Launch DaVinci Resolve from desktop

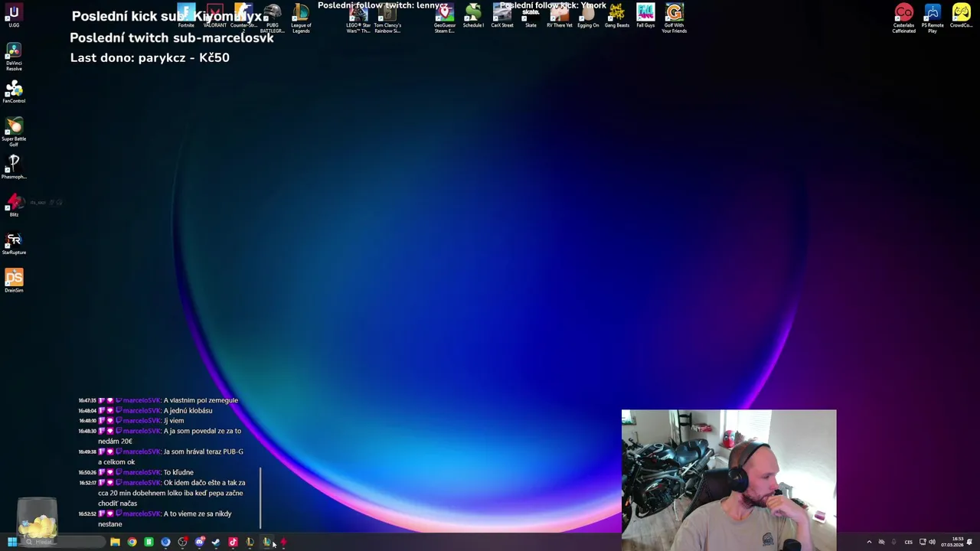click(x=14, y=57)
